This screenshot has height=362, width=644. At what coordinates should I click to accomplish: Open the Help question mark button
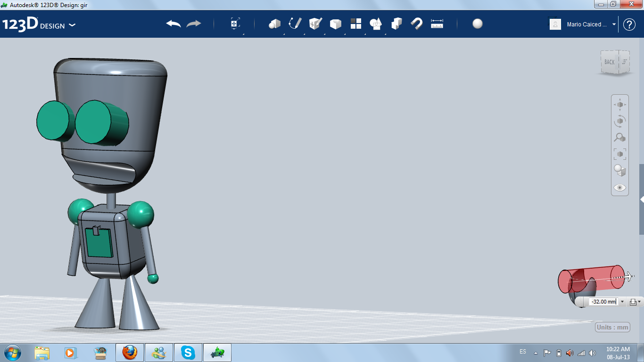point(629,25)
